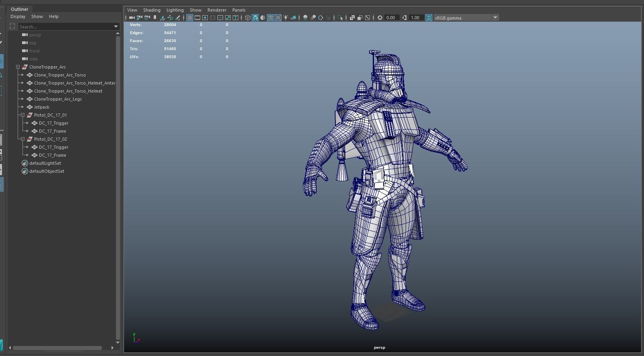Viewport: 644px width, 356px height.
Task: Click the Multisample Anti-aliasing icon
Action: tap(321, 18)
